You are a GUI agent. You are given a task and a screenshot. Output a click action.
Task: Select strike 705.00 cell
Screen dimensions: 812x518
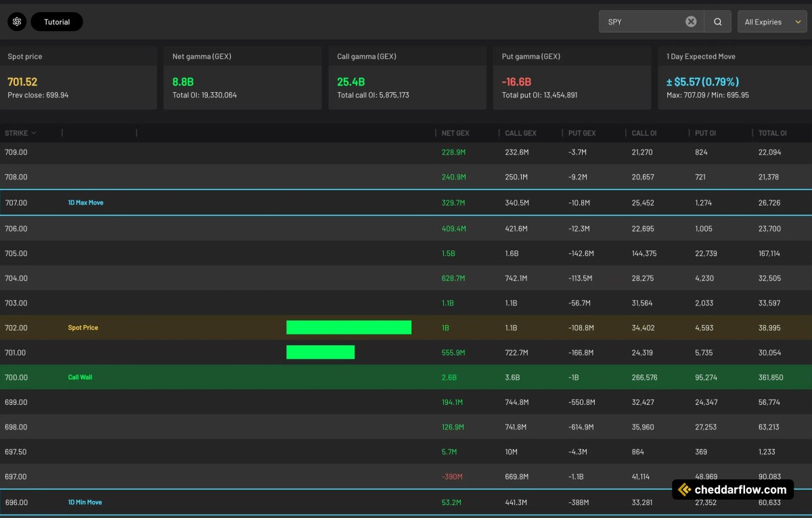[x=16, y=253]
